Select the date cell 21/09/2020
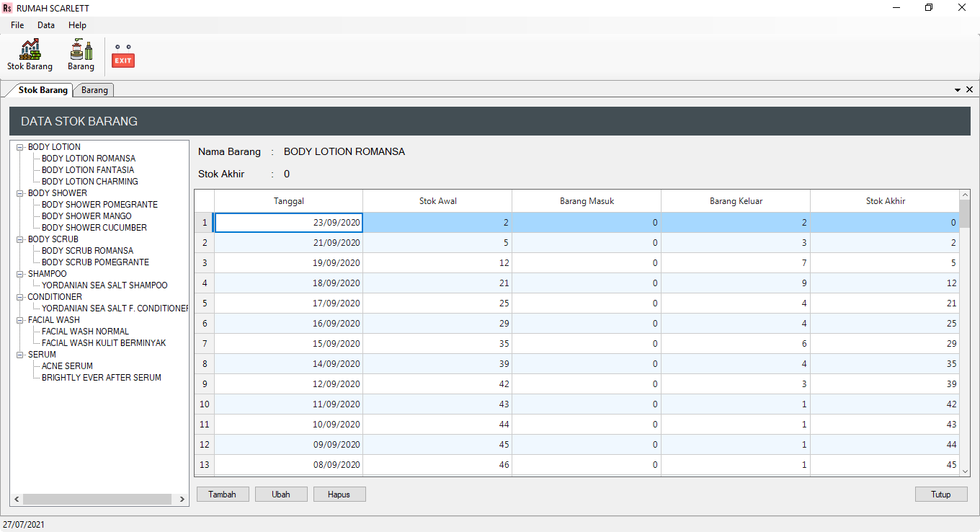 288,243
